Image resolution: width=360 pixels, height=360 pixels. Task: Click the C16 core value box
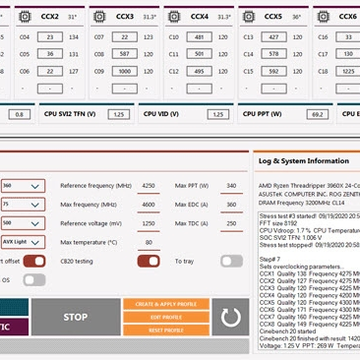tap(348, 37)
